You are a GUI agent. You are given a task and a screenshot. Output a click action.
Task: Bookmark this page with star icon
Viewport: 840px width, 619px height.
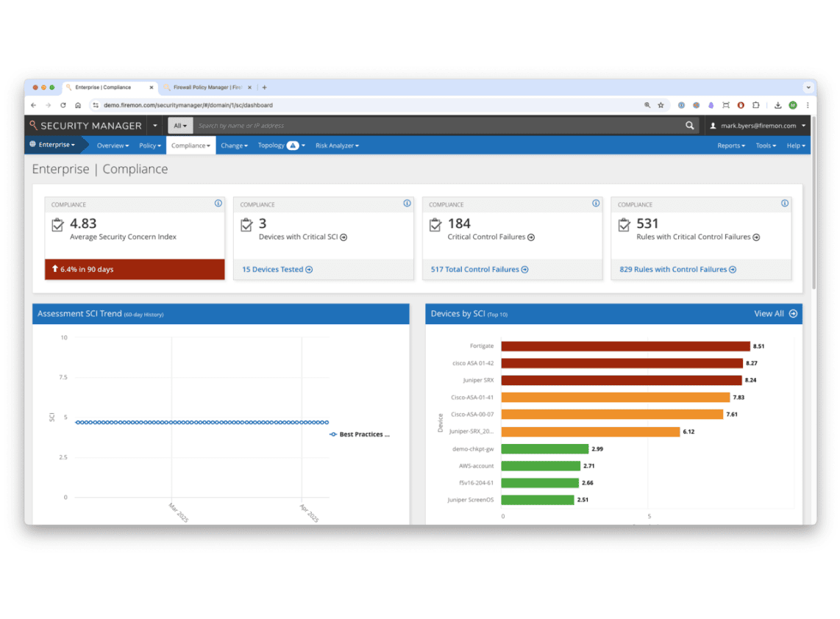(x=661, y=105)
